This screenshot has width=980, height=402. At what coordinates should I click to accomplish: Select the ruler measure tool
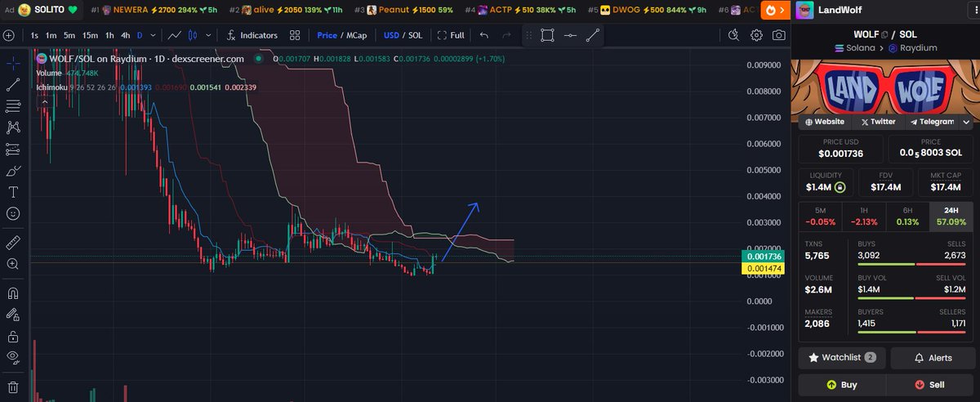12,243
